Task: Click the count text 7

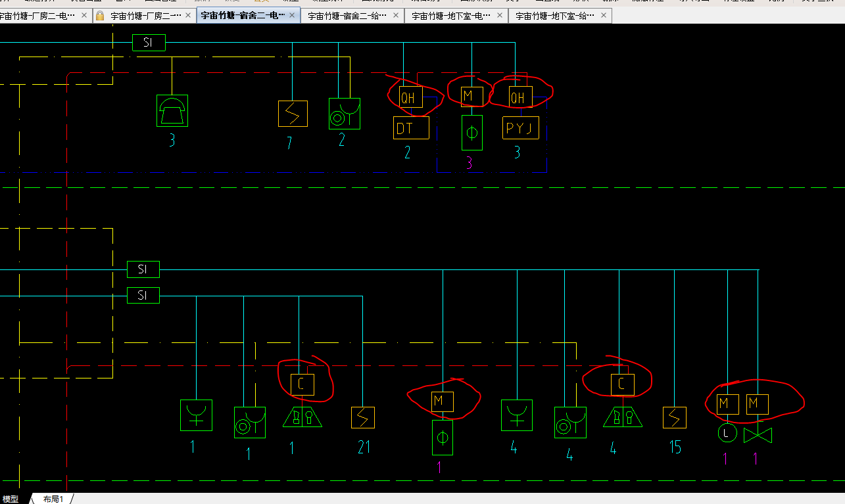Action: point(289,143)
